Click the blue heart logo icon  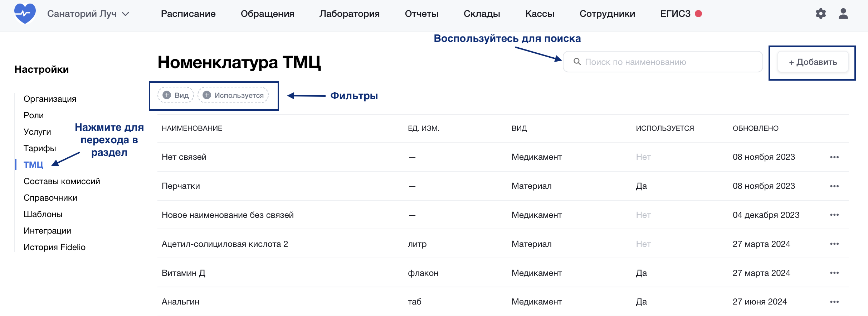[x=25, y=14]
